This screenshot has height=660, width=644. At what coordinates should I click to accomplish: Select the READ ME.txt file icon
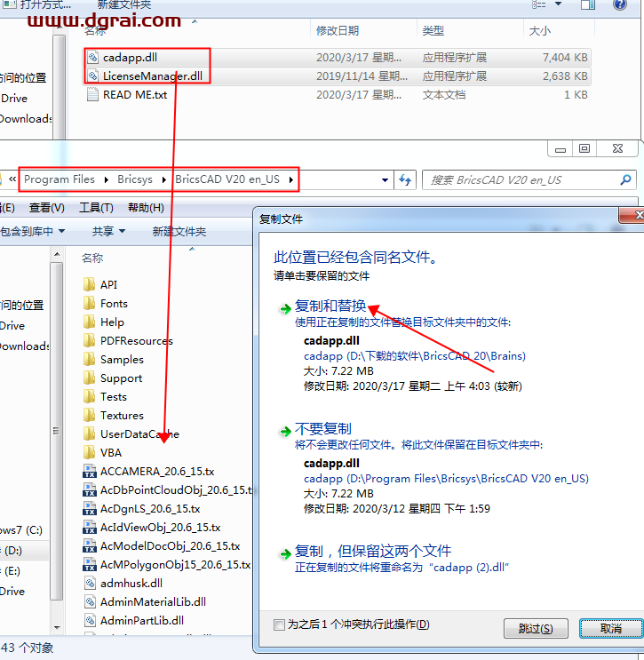click(x=92, y=94)
